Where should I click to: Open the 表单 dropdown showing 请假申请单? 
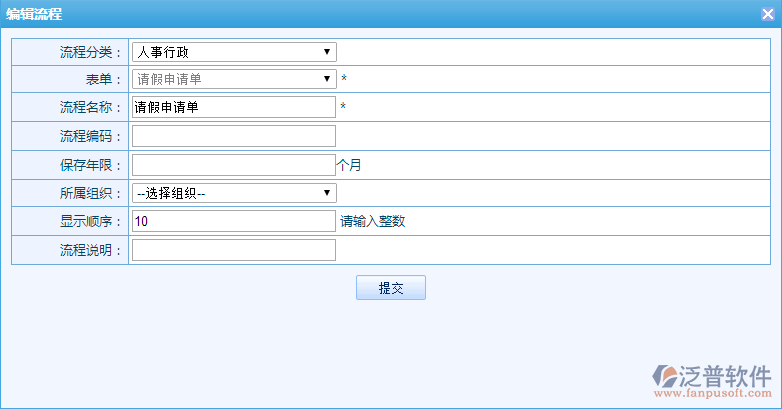point(234,79)
